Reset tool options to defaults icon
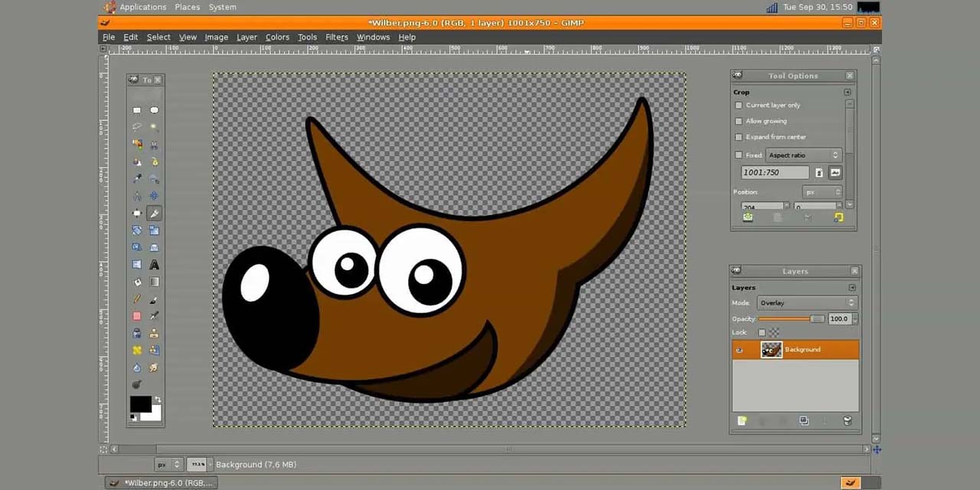This screenshot has width=980, height=490. (839, 217)
